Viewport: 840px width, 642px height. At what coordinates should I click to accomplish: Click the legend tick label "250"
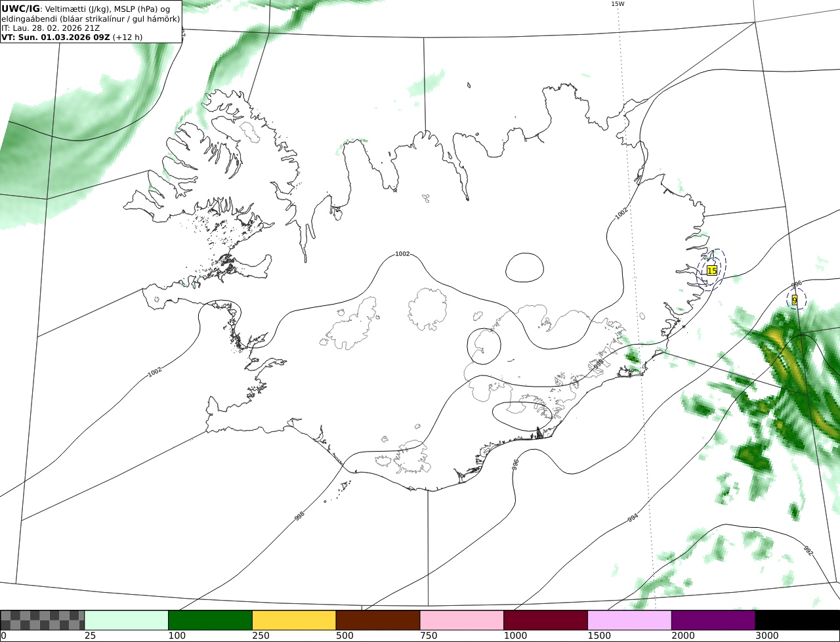[x=260, y=636]
